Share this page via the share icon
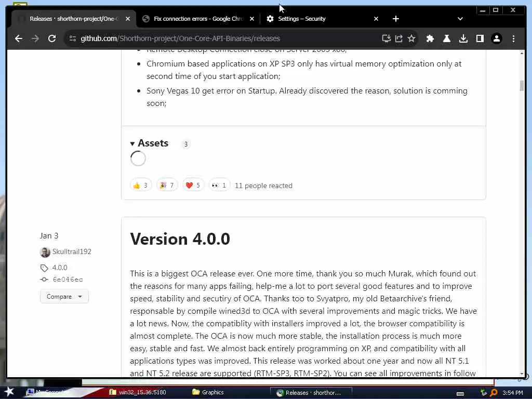532x399 pixels. point(398,38)
